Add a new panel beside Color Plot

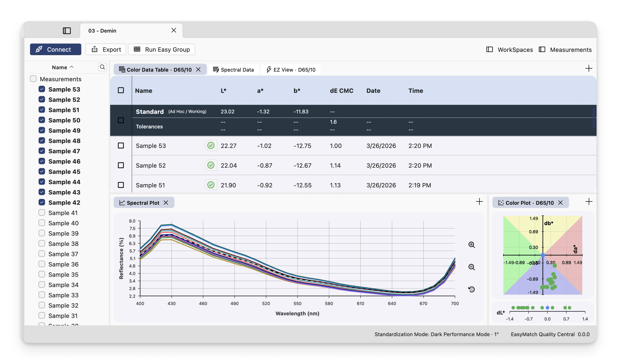coord(589,202)
